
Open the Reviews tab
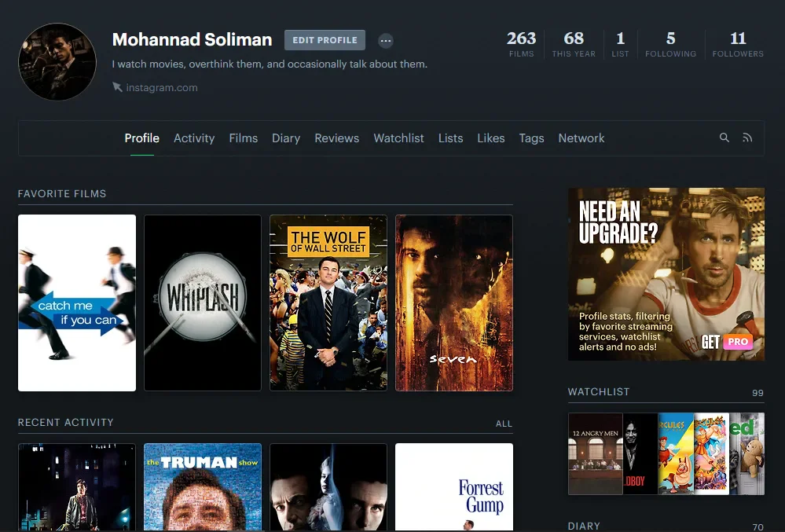coord(337,138)
